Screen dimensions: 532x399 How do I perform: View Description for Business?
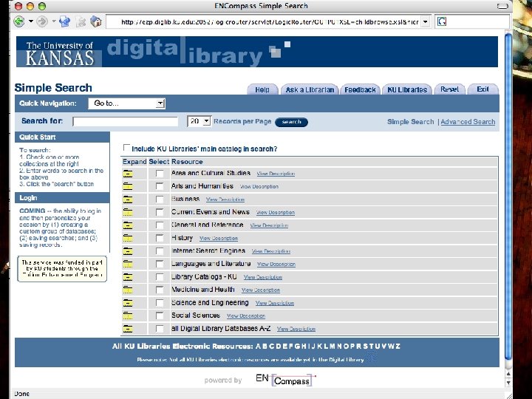pyautogui.click(x=225, y=199)
